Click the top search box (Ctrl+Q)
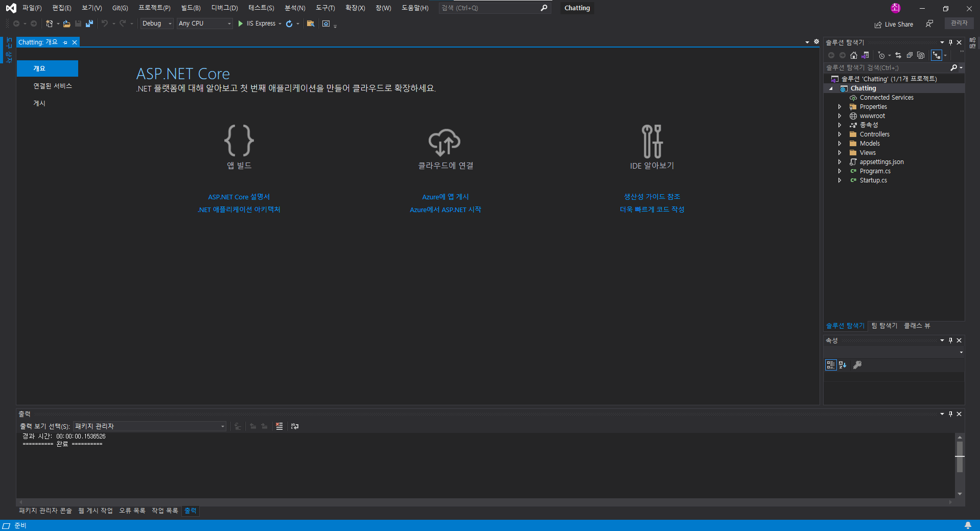The image size is (980, 531). (x=495, y=8)
